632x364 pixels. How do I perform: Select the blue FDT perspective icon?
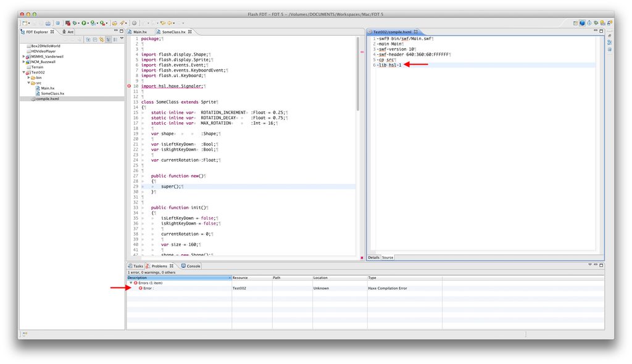(x=582, y=23)
